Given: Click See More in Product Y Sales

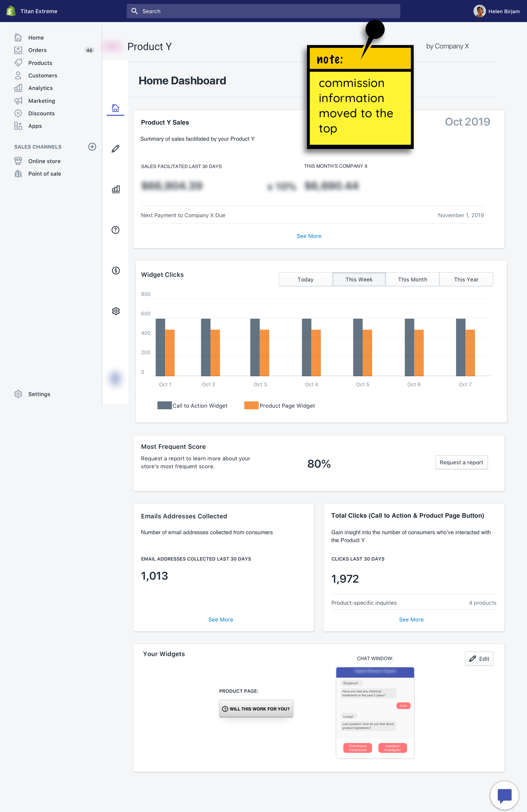Looking at the screenshot, I should [x=309, y=236].
